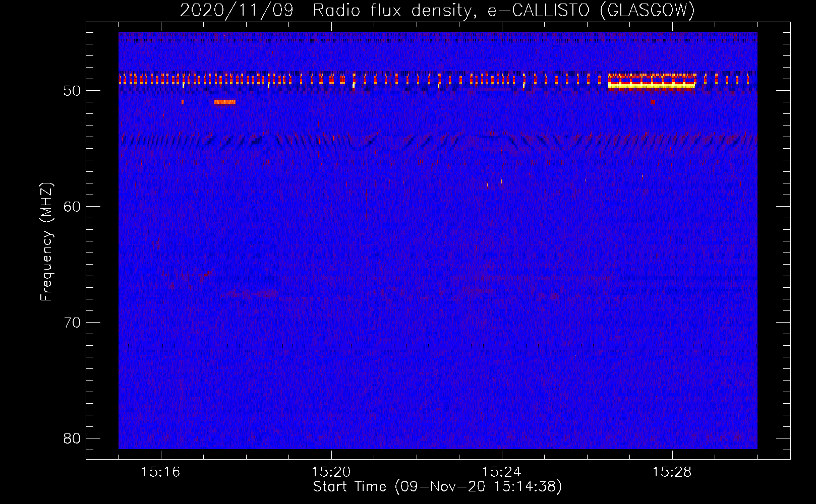Image resolution: width=816 pixels, height=504 pixels.
Task: Click the "Frequency (MHZ)" axis label
Action: [46, 242]
